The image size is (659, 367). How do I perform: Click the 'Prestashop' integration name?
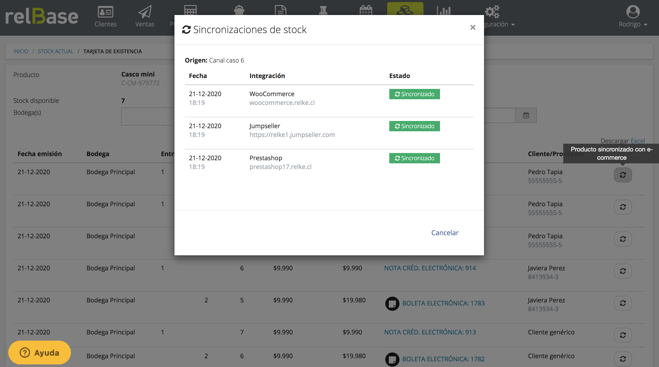click(266, 158)
